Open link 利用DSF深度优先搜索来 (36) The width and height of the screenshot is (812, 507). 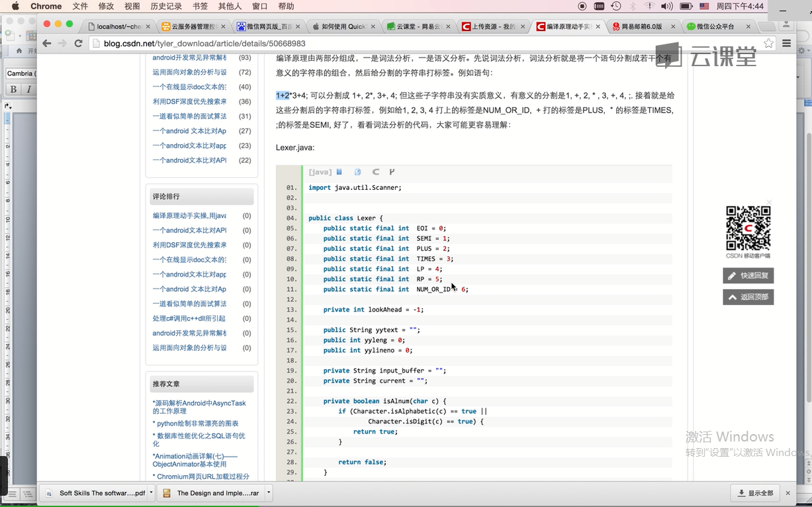tap(189, 101)
